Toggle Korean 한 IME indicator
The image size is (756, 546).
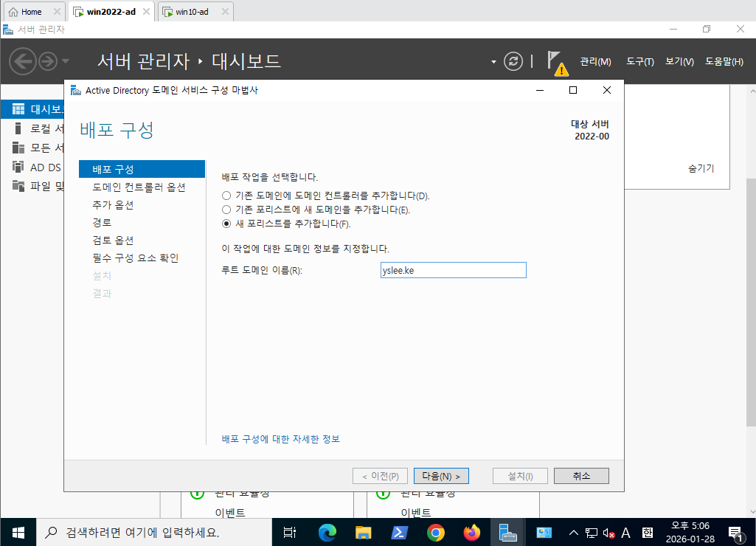(x=648, y=533)
